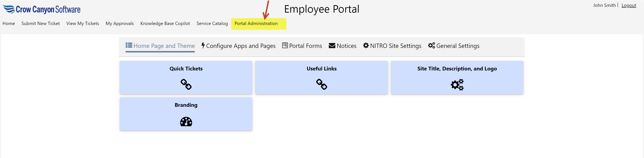The image size is (644, 158).
Task: Click the Logout link
Action: click(x=628, y=6)
